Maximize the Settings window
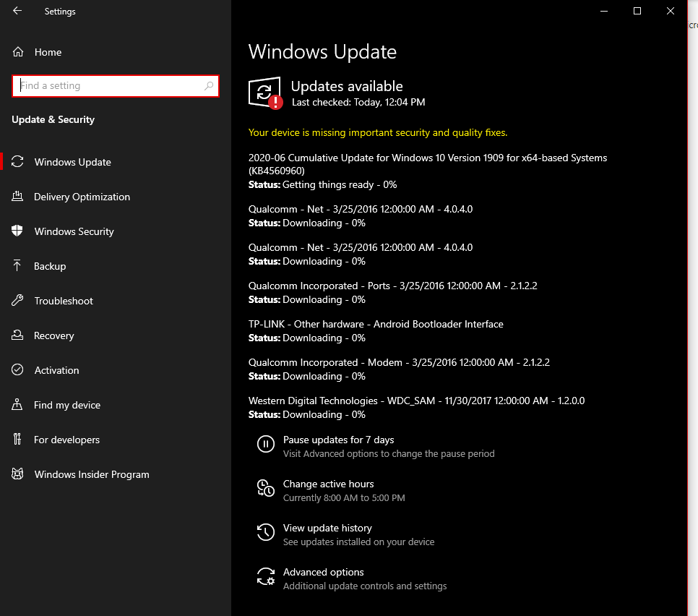 click(x=637, y=11)
